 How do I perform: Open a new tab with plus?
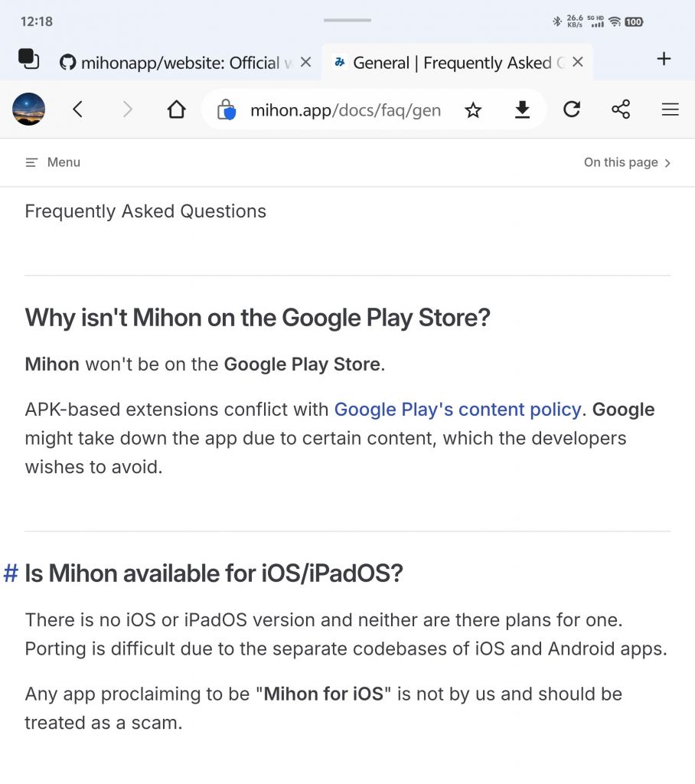(664, 59)
